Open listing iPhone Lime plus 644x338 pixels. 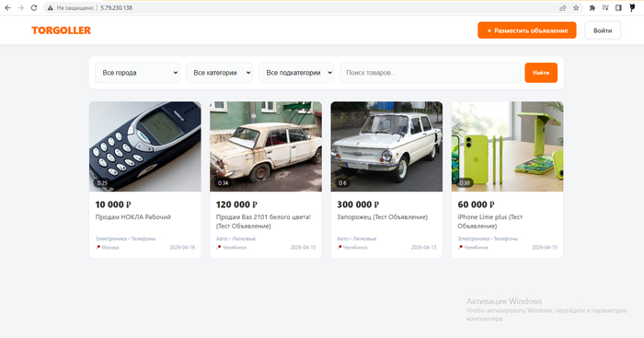click(490, 222)
